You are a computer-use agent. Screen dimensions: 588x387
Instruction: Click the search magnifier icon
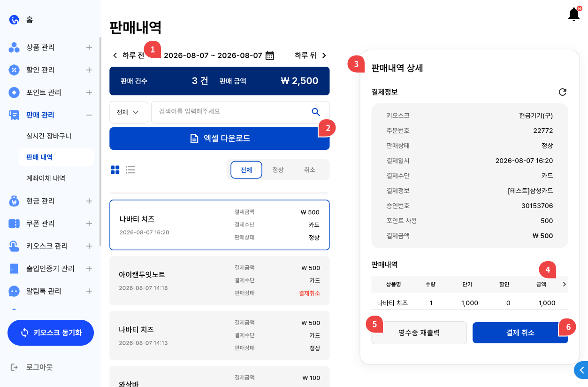coord(316,112)
